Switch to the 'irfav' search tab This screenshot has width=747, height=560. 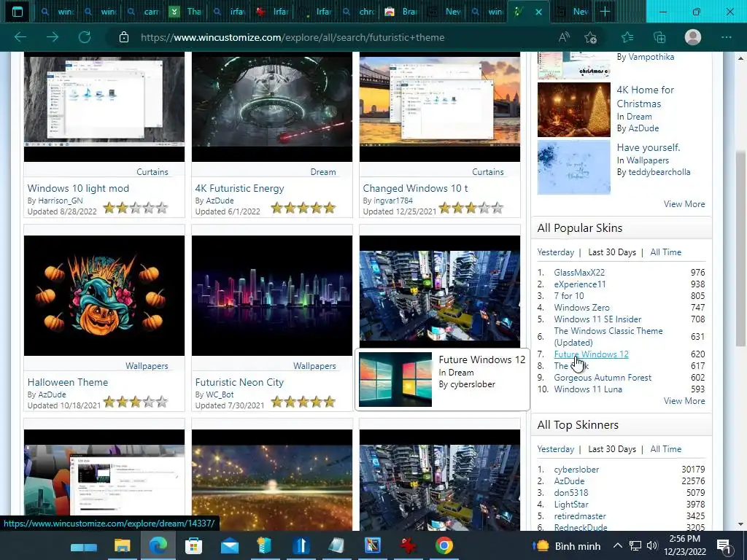[x=228, y=12]
